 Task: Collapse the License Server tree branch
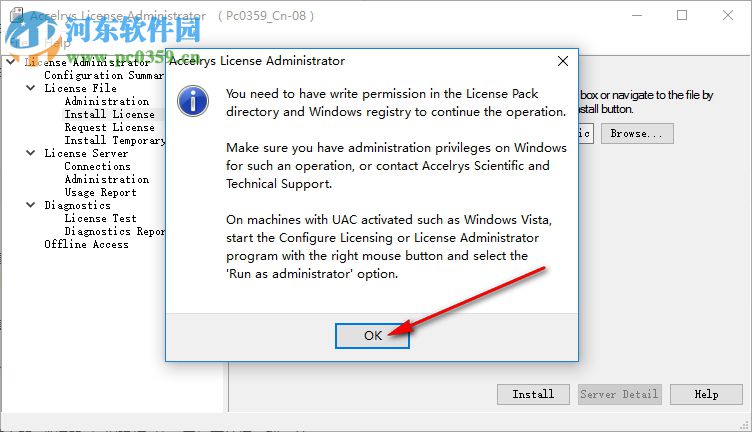31,153
